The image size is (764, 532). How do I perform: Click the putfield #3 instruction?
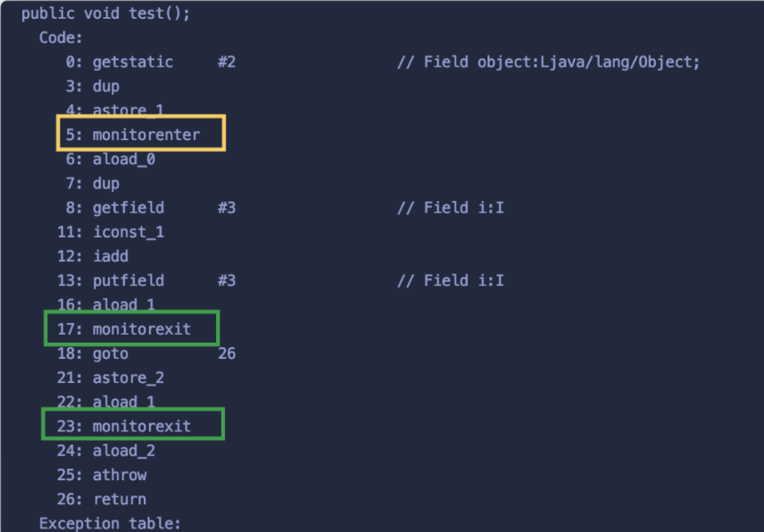[x=146, y=280]
